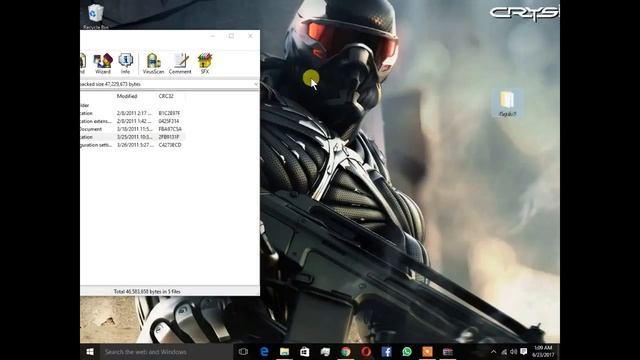Show archive Info in WinRAR
This screenshot has height=360, width=640.
coord(125,64)
